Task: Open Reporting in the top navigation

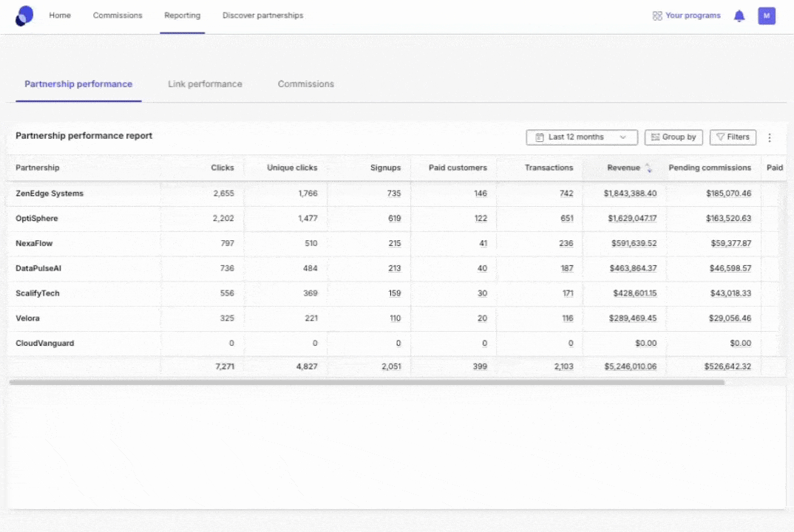Action: pos(183,16)
